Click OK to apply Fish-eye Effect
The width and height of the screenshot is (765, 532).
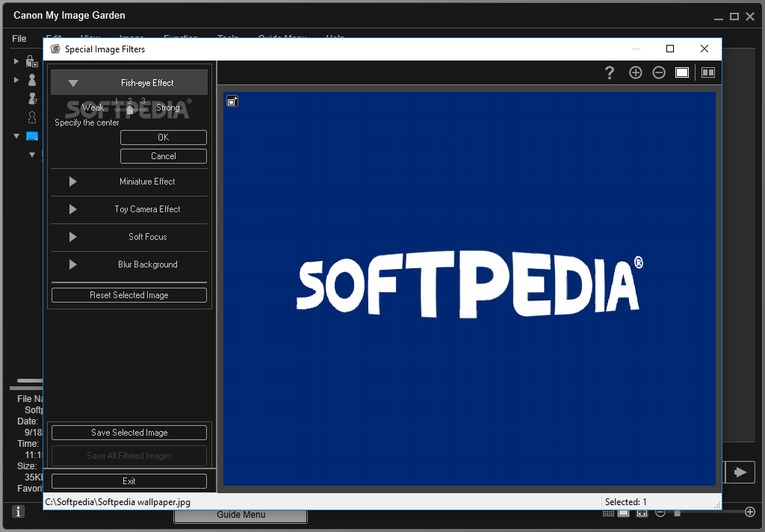pos(164,137)
